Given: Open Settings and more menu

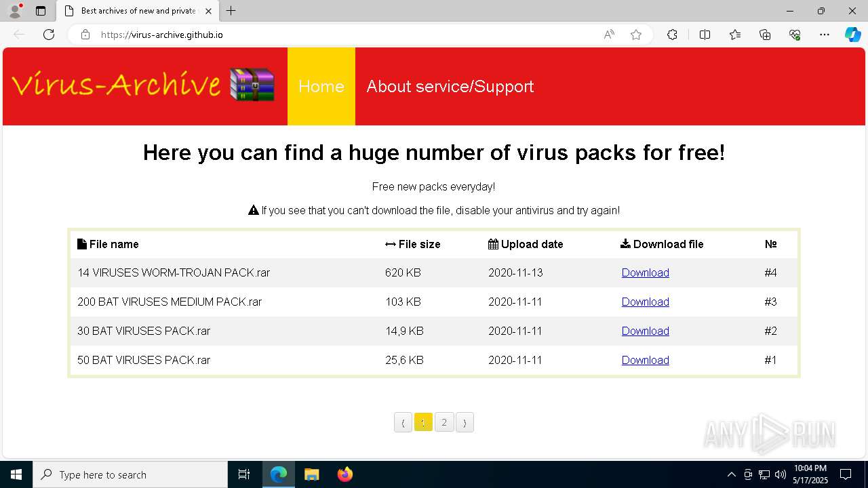Looking at the screenshot, I should click(x=825, y=35).
